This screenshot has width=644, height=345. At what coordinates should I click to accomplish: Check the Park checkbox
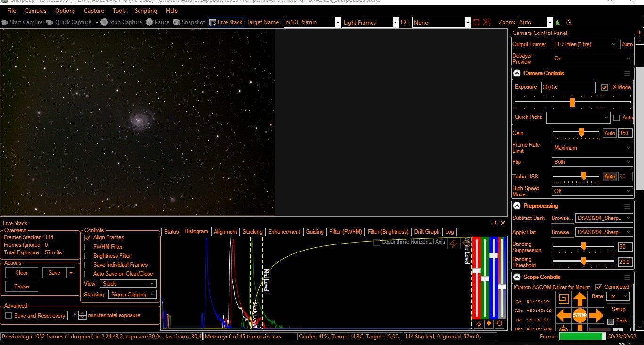pyautogui.click(x=611, y=321)
